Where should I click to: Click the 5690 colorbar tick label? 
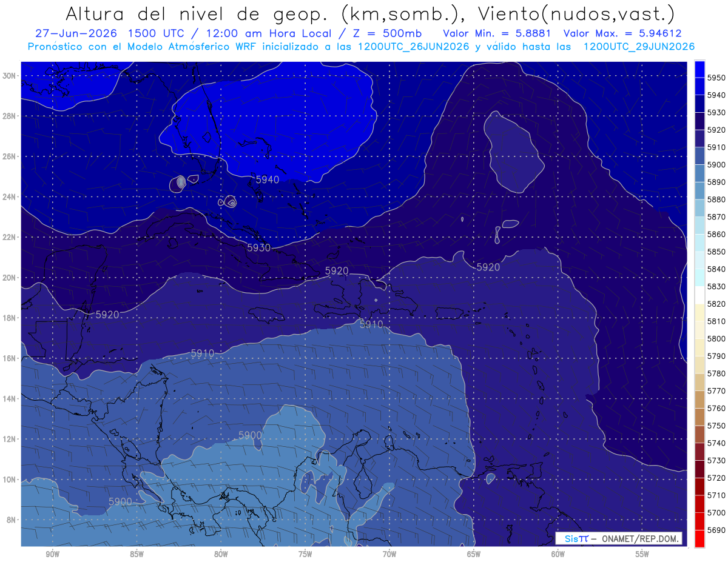[x=716, y=530]
